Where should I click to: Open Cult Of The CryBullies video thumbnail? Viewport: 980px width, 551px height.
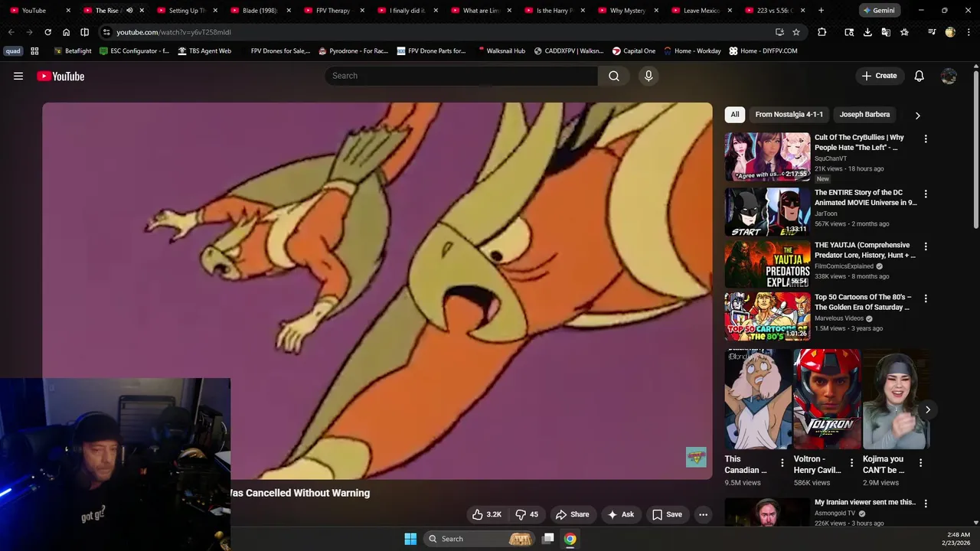pos(767,157)
